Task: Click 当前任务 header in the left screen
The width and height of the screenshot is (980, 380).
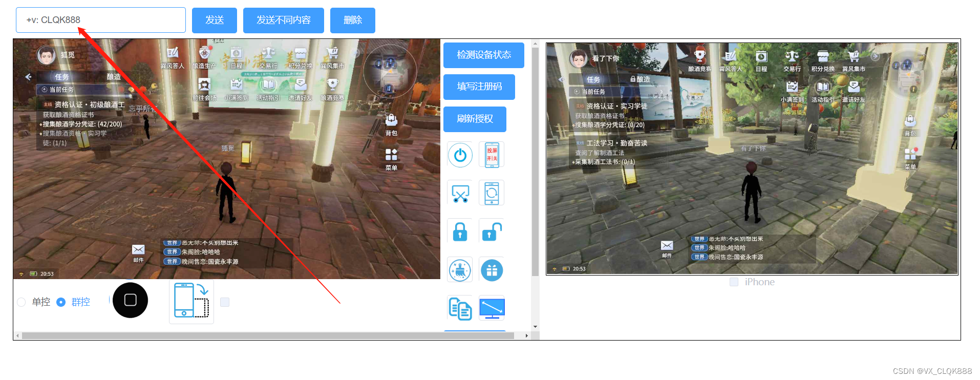Action: pyautogui.click(x=84, y=90)
